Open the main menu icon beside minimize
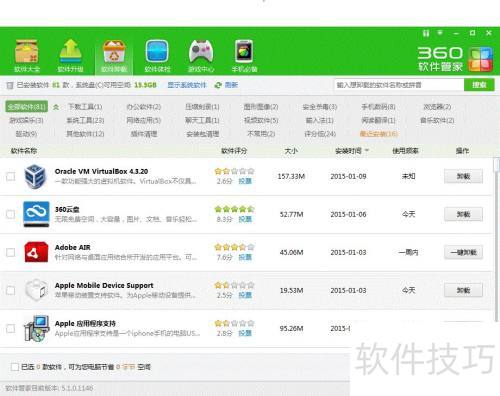500x396 pixels. coord(440,33)
